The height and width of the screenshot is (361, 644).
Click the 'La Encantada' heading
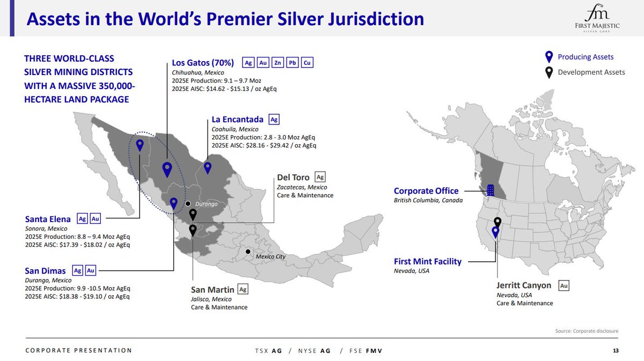pyautogui.click(x=237, y=119)
